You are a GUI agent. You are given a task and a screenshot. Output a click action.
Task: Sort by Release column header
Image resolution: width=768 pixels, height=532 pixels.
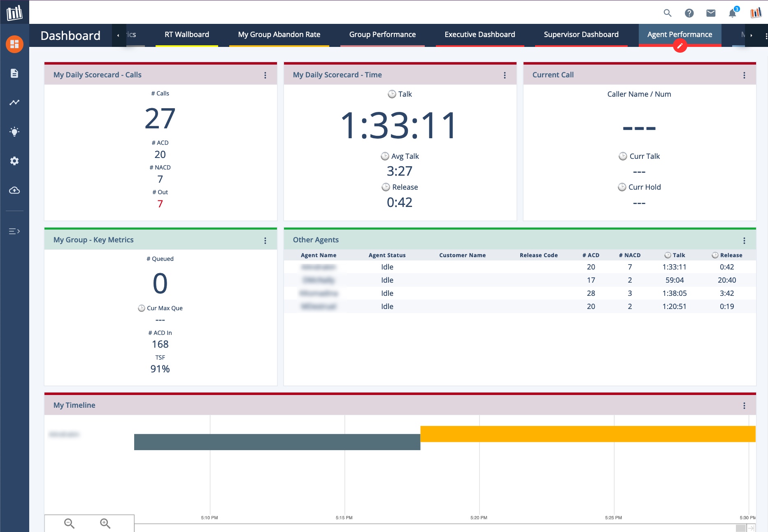click(727, 255)
